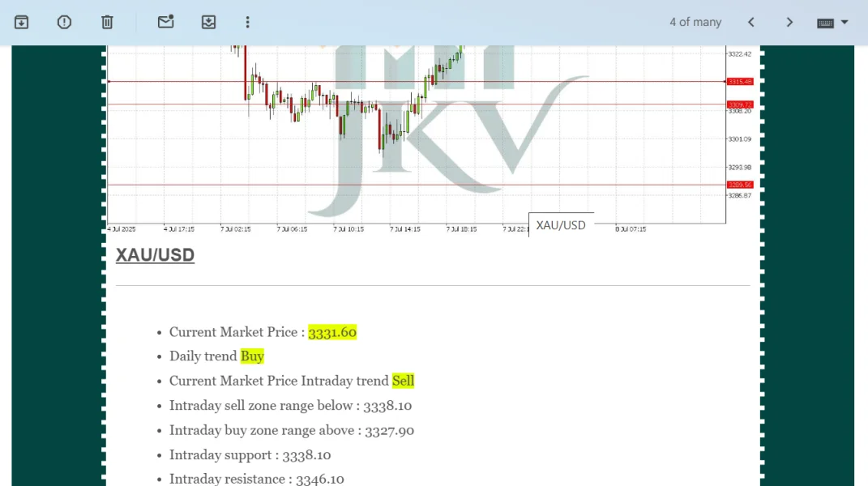Viewport: 868px width, 486px height.
Task: Delete this email with trash icon
Action: (107, 22)
